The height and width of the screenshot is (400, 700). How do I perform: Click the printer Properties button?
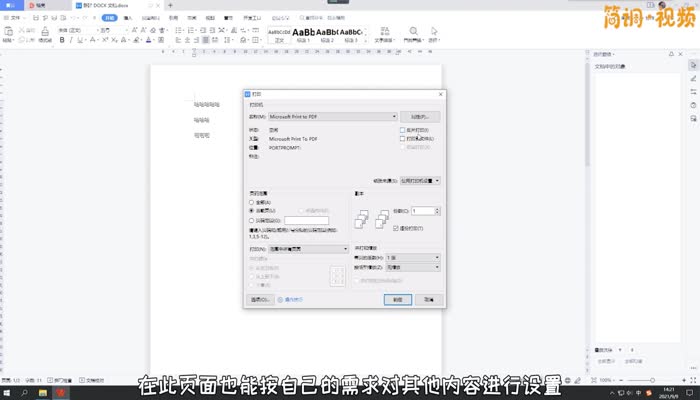pos(420,117)
